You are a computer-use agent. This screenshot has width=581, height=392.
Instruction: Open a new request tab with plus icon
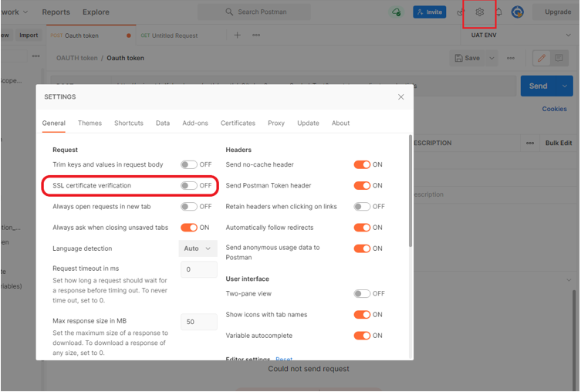[237, 35]
